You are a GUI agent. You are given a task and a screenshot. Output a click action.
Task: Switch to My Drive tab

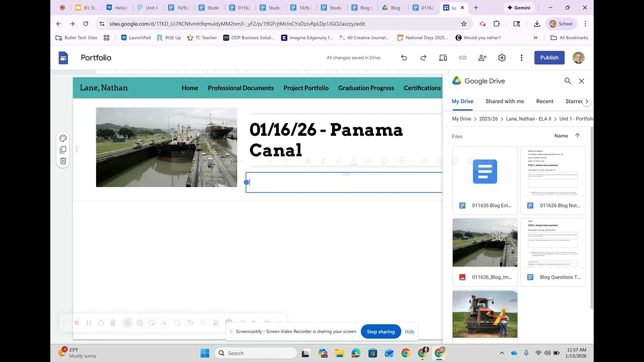(462, 101)
